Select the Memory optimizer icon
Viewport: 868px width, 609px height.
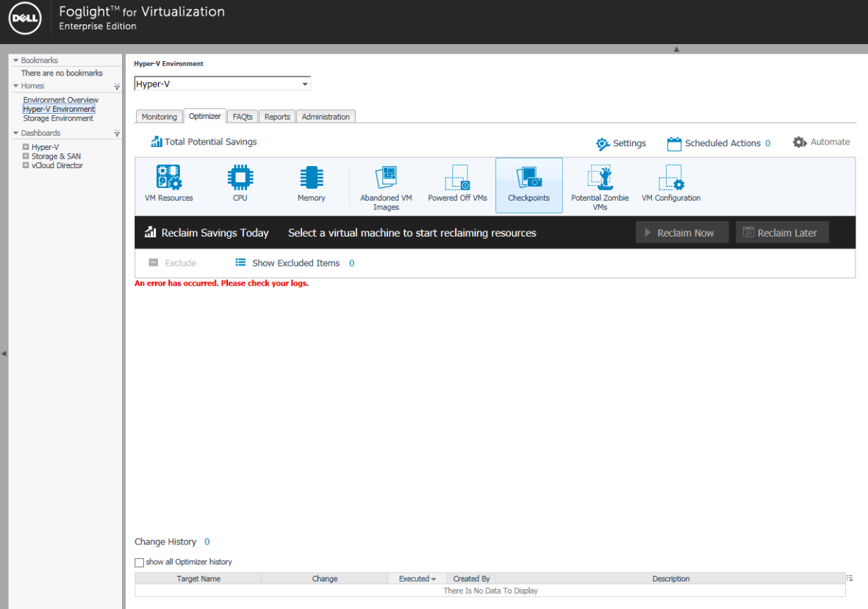(311, 178)
